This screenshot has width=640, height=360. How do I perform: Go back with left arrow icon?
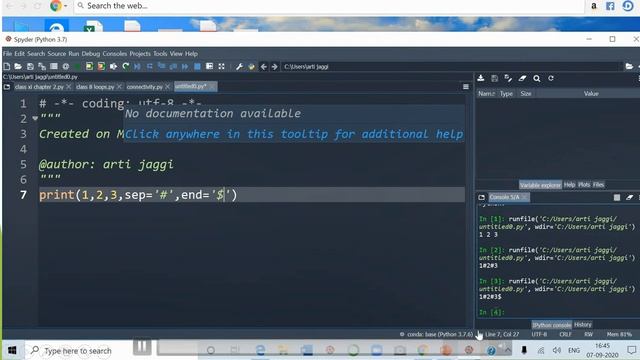(264, 66)
